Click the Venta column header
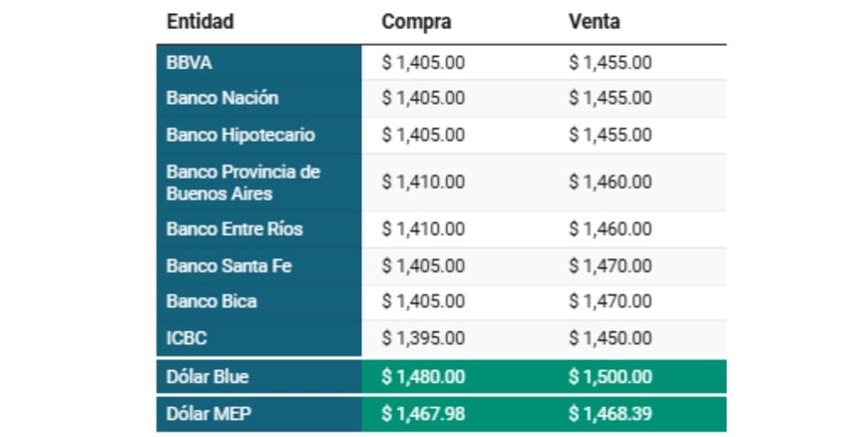 [594, 21]
